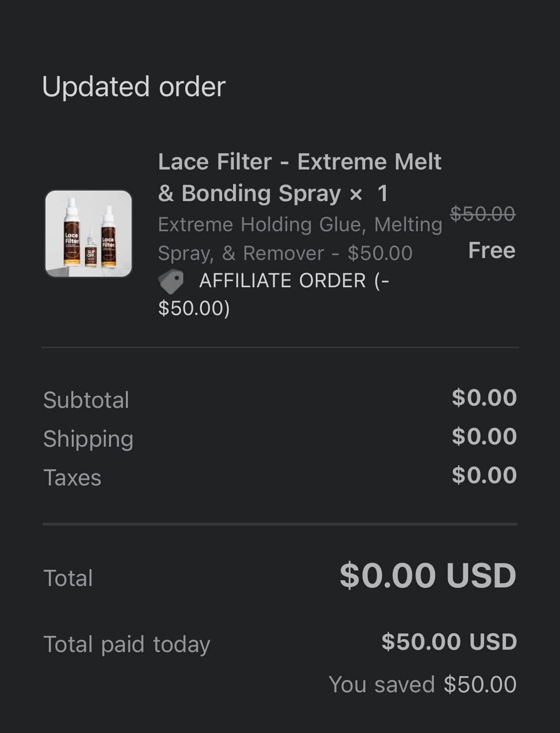The height and width of the screenshot is (733, 560).
Task: Select the Extreme Holding Glue variant description
Action: (x=300, y=238)
